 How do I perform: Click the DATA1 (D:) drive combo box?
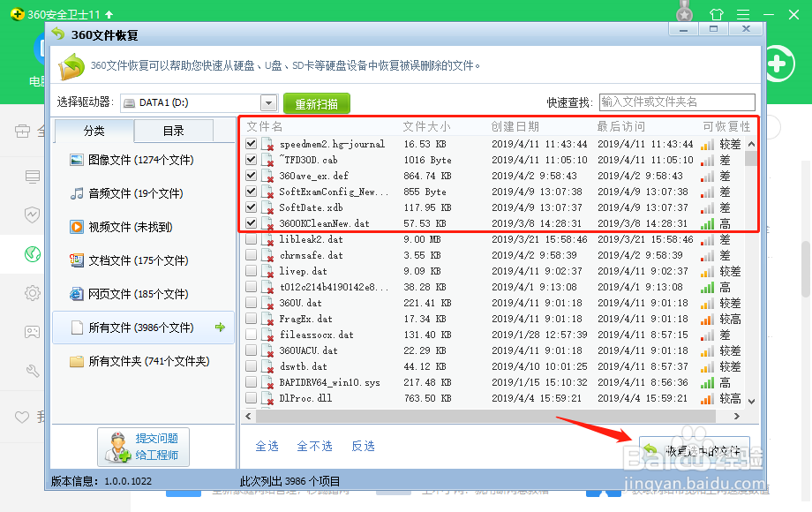(199, 103)
